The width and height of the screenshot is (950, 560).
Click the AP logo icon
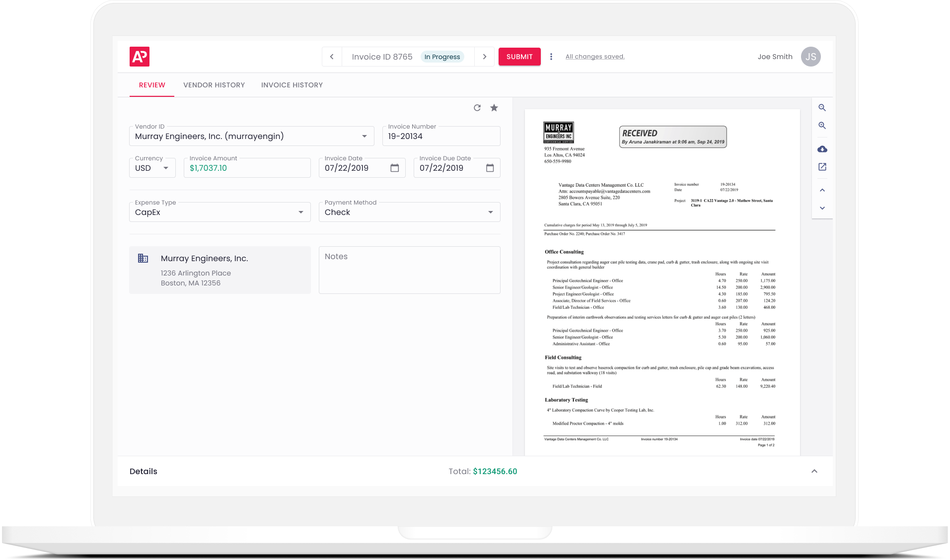140,57
